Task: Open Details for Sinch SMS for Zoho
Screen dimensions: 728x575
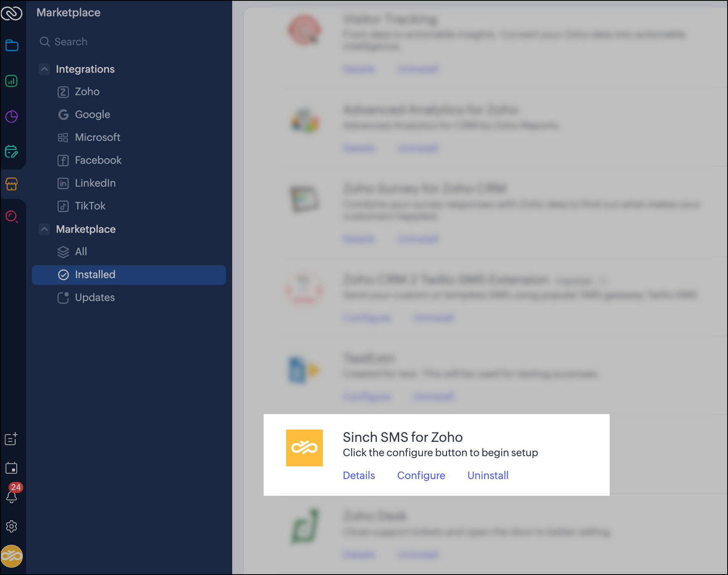Action: click(359, 475)
